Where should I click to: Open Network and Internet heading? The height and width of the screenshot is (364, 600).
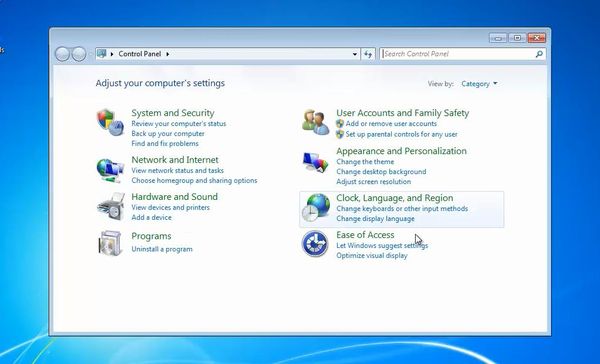point(175,160)
